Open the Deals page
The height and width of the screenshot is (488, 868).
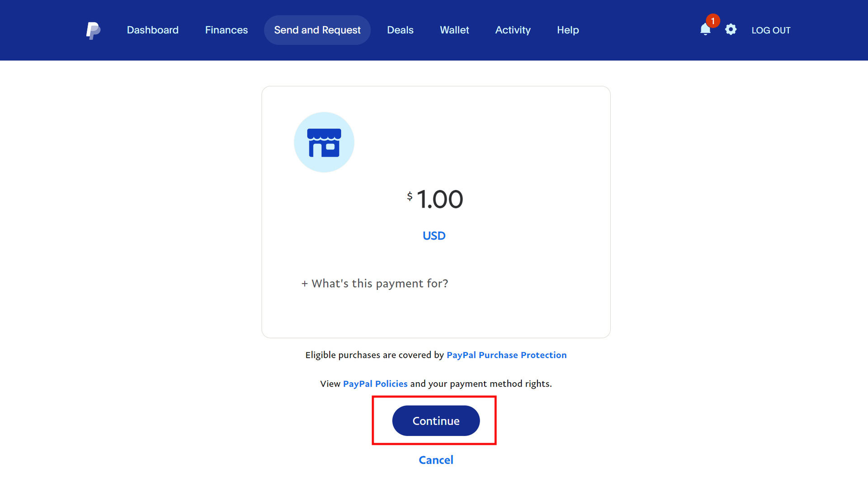400,30
